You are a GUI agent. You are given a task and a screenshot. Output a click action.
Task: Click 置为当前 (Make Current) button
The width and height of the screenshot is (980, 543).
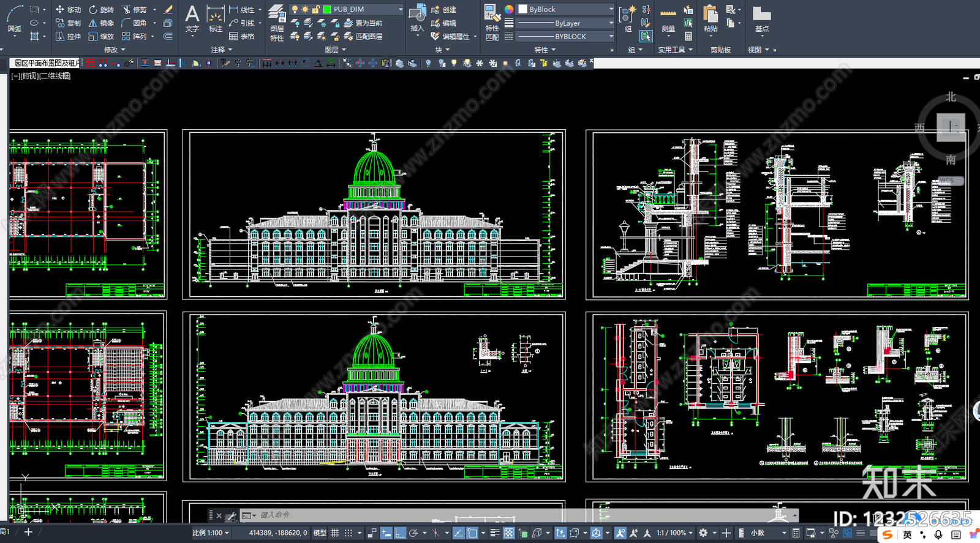pyautogui.click(x=363, y=23)
